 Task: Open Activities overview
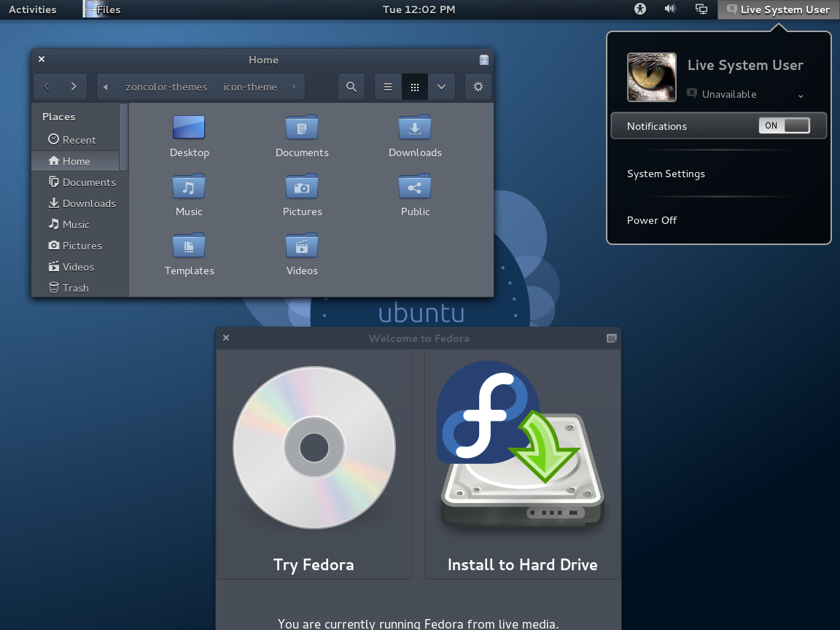click(33, 9)
